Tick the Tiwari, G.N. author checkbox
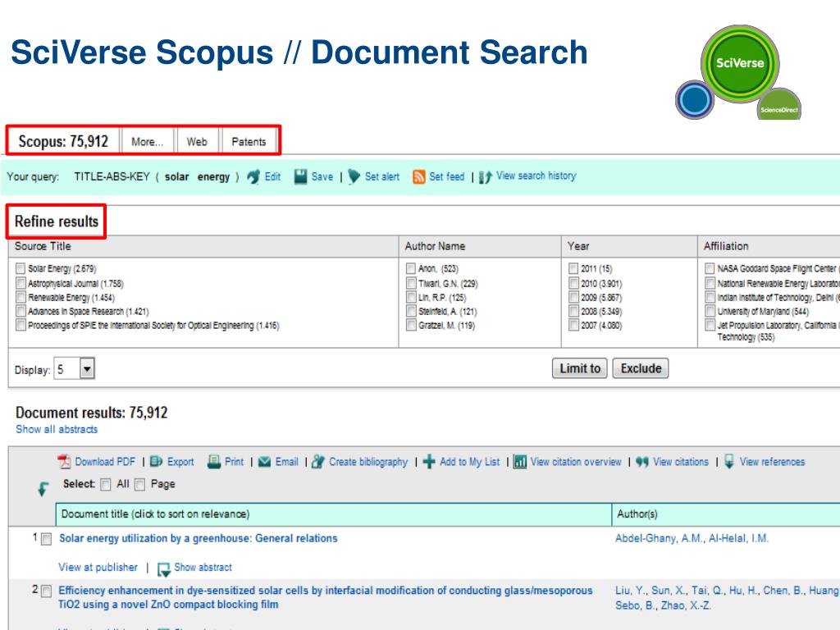The image size is (840, 630). coord(411,283)
